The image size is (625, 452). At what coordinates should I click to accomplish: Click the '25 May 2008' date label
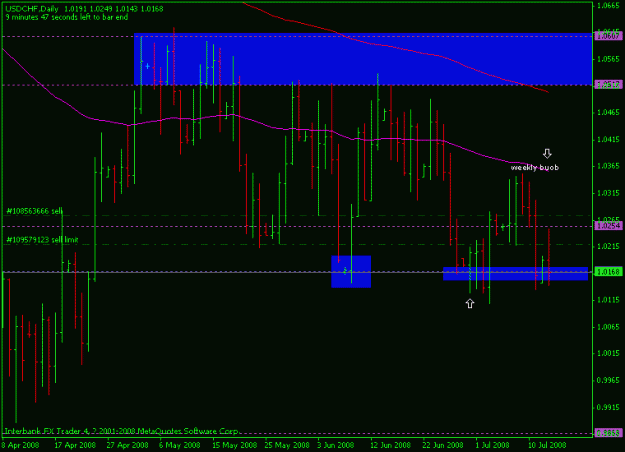pos(287,445)
